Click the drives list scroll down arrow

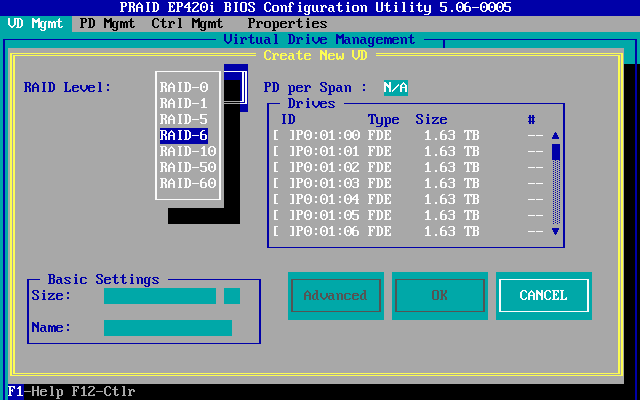tap(556, 231)
